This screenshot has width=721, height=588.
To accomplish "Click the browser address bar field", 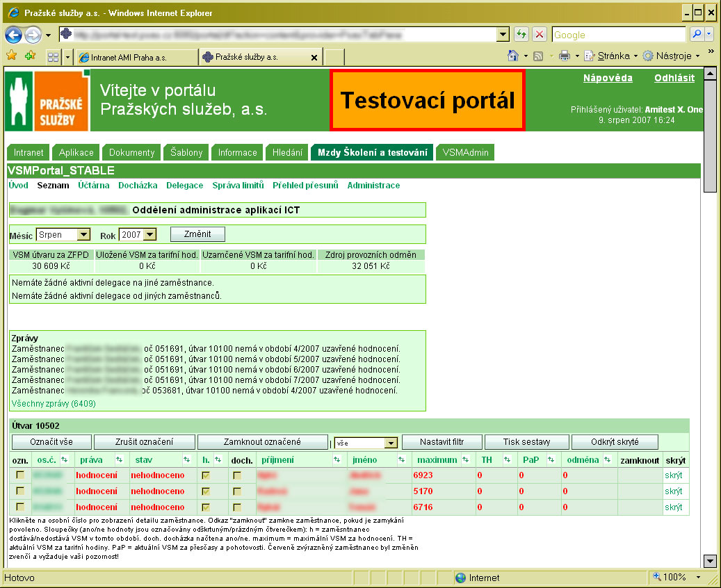I will (279, 35).
